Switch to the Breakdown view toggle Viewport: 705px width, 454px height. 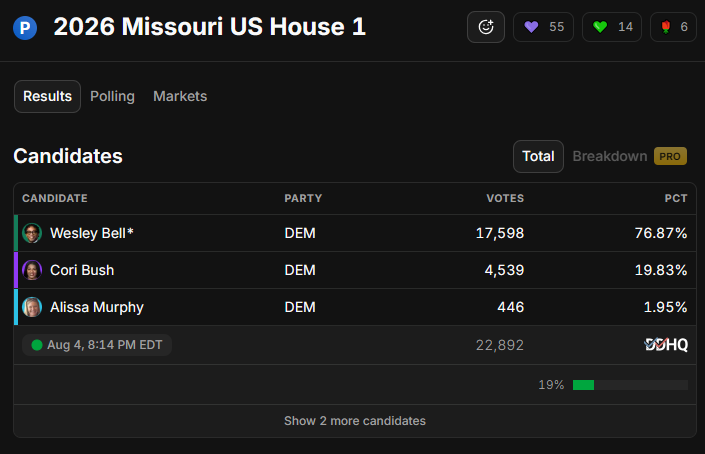click(x=610, y=156)
